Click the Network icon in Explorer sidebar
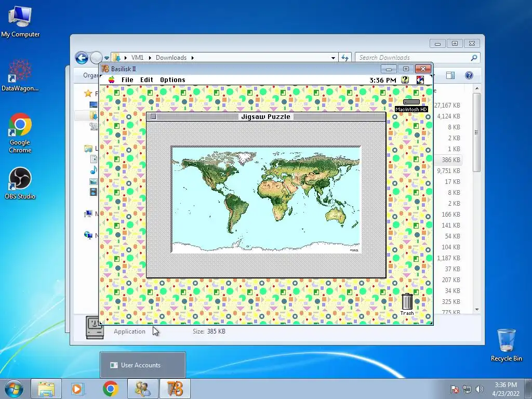532x399 pixels. click(88, 235)
